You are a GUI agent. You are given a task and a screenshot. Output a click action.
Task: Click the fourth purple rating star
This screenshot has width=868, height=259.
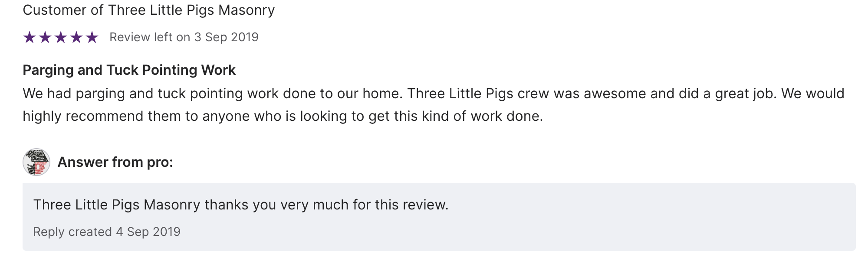[76, 37]
